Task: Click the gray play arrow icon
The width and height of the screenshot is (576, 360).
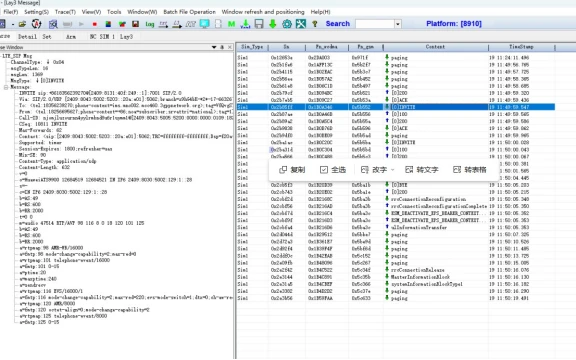Action: (81, 24)
